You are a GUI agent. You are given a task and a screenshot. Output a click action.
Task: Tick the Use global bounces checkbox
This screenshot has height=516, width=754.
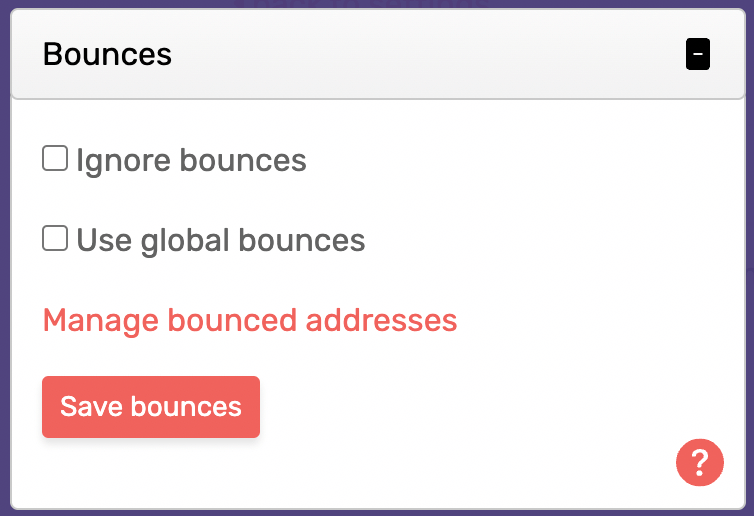pos(55,238)
